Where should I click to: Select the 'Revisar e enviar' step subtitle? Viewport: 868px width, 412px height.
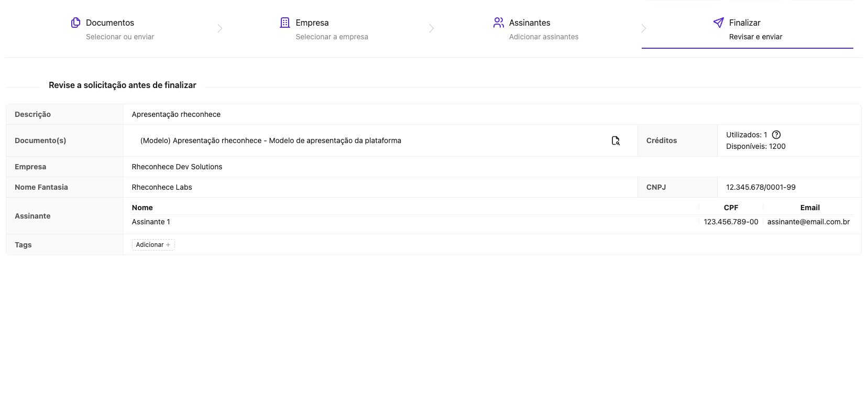coord(755,37)
